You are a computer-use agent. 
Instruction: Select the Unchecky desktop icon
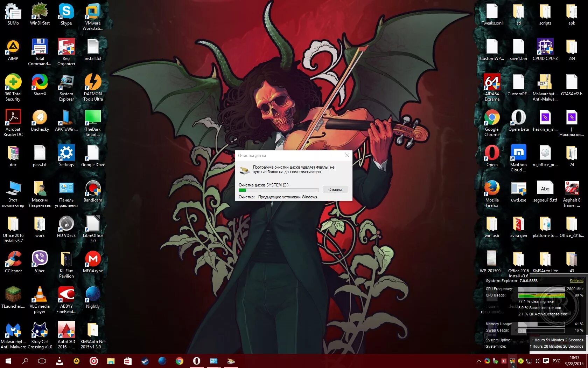40,121
